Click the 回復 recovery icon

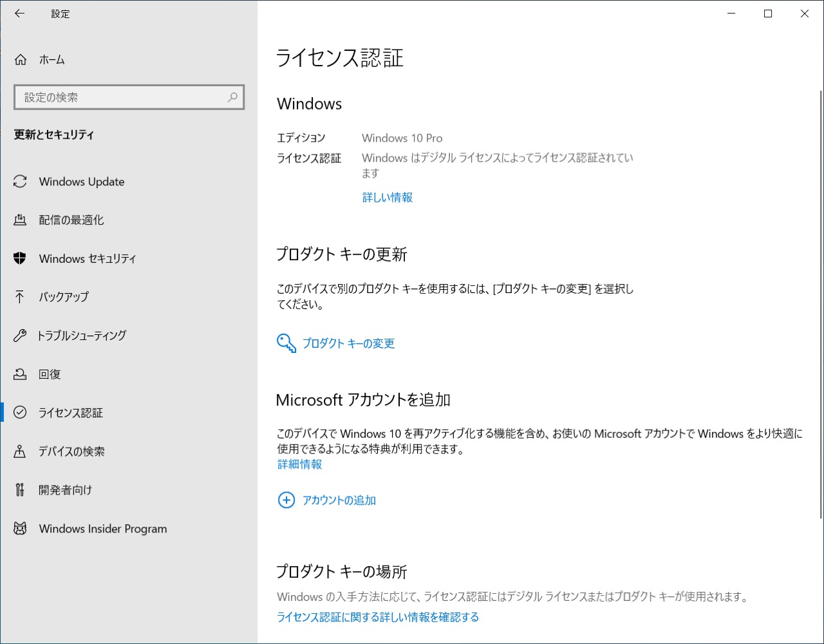point(20,374)
